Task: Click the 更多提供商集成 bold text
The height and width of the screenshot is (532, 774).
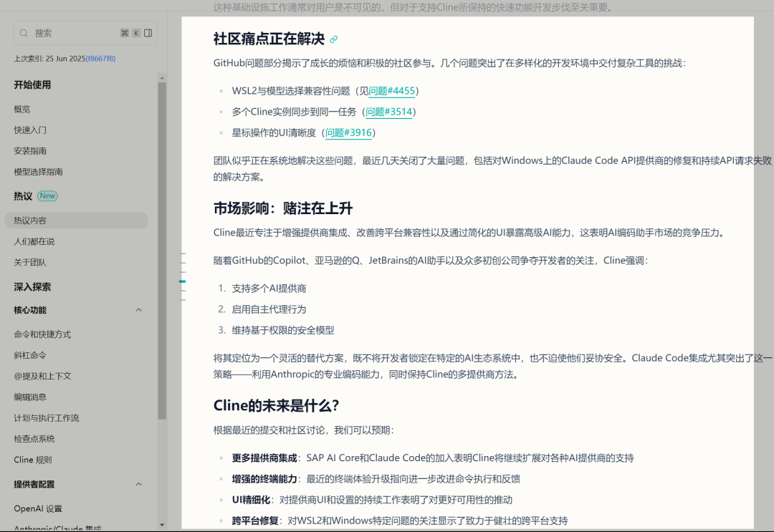Action: (x=264, y=458)
